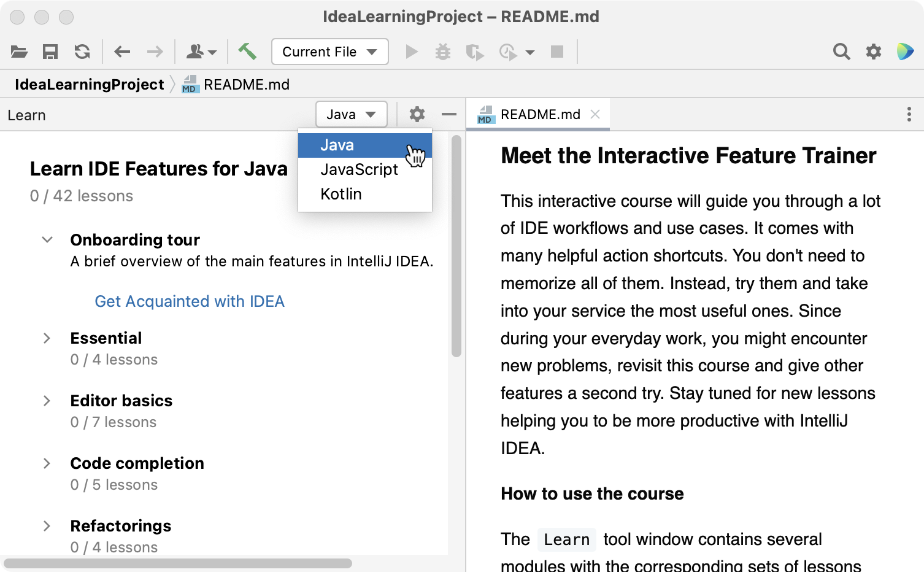Click the Code completion module title
Viewport: 924px width, 572px height.
(137, 463)
